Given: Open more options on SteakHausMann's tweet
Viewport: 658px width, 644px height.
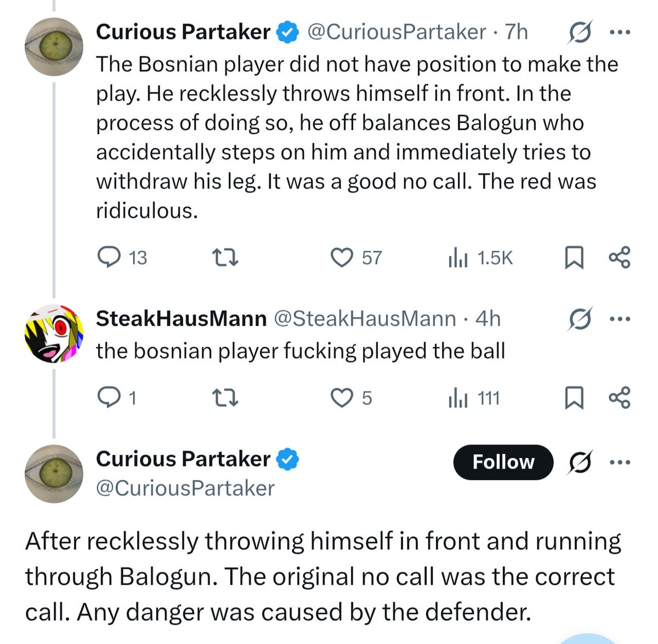Looking at the screenshot, I should point(620,319).
